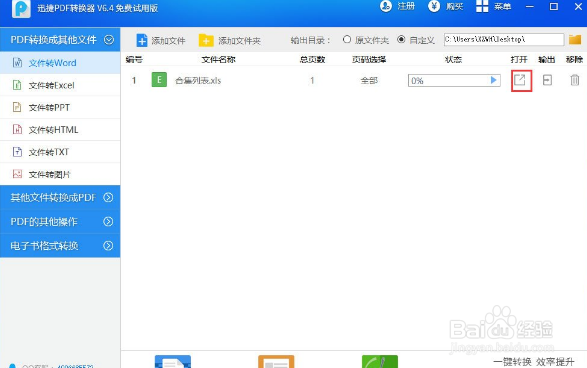Click the Excel icon beside 文件转Excel
Screen dimensions: 587x368
tap(17, 85)
